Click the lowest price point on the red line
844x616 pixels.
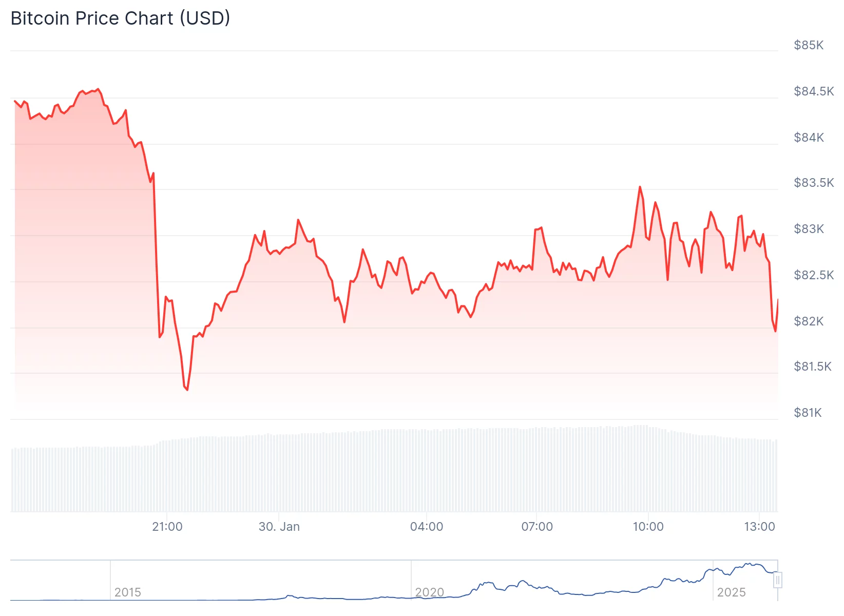pyautogui.click(x=187, y=390)
